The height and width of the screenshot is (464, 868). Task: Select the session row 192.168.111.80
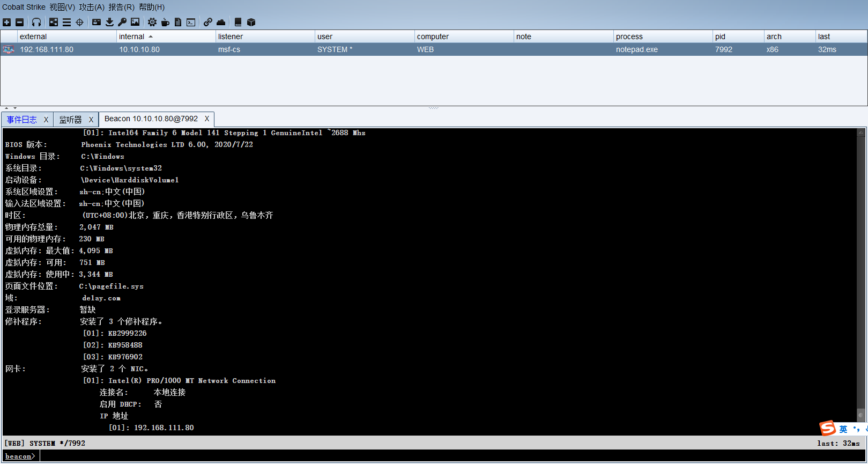pos(434,49)
